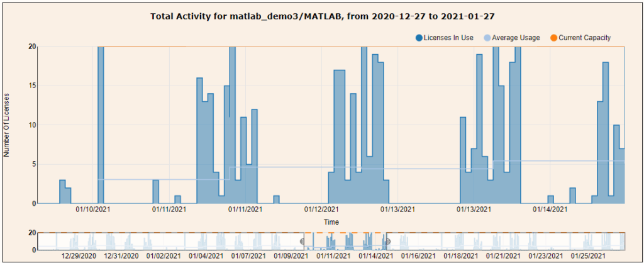Click the 01/10/2021 label on main x-axis
The width and height of the screenshot is (644, 263).
pyautogui.click(x=94, y=210)
